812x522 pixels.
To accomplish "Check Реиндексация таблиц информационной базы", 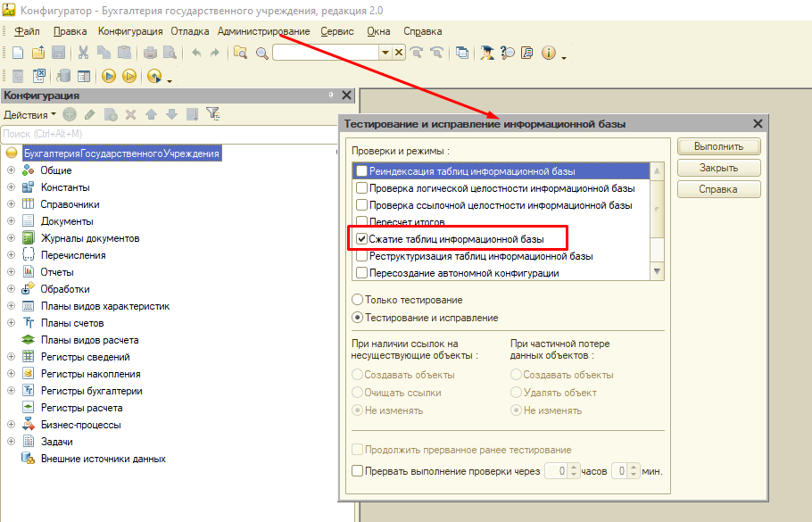I will (x=361, y=171).
